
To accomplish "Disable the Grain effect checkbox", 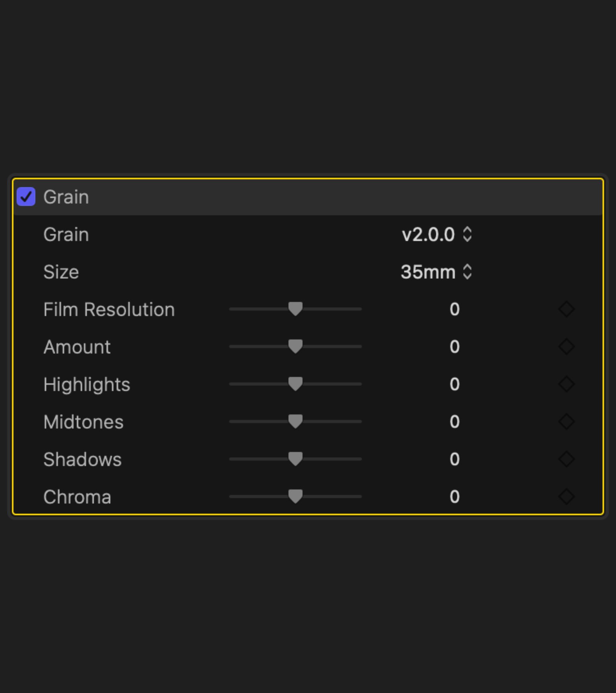I will tap(26, 197).
